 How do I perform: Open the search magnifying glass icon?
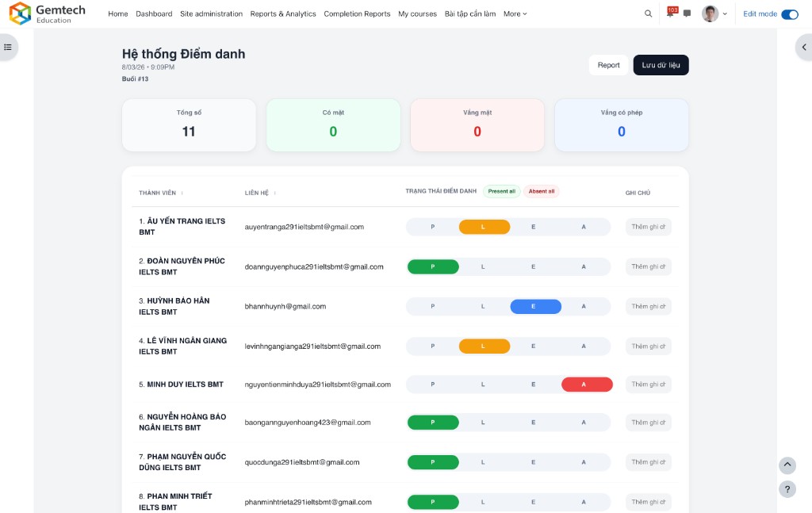648,13
